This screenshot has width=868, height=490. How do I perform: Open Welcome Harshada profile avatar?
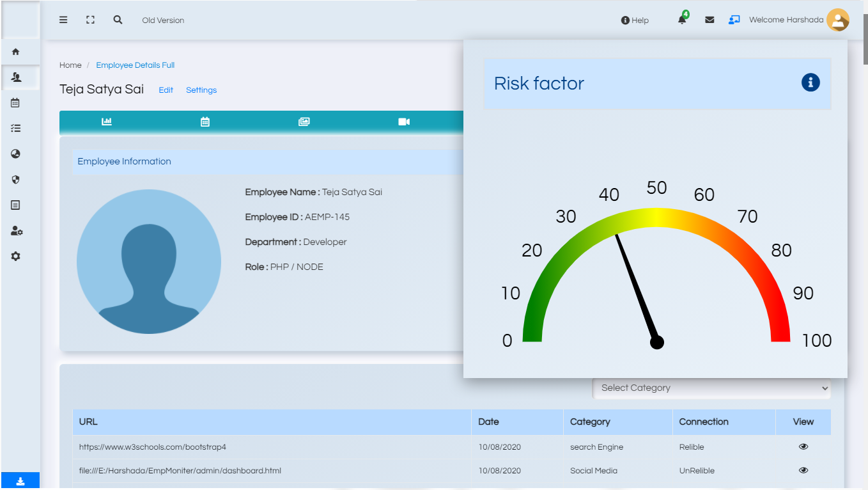point(838,20)
